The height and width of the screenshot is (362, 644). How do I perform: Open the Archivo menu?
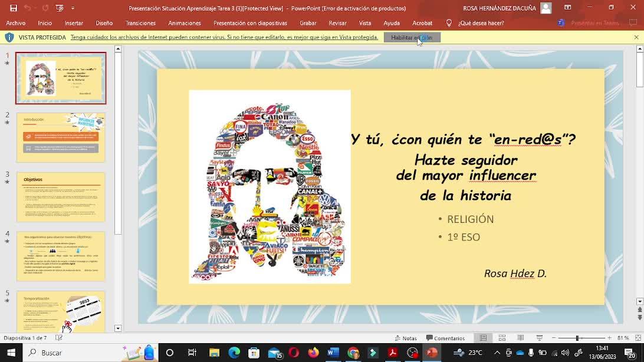pyautogui.click(x=16, y=23)
